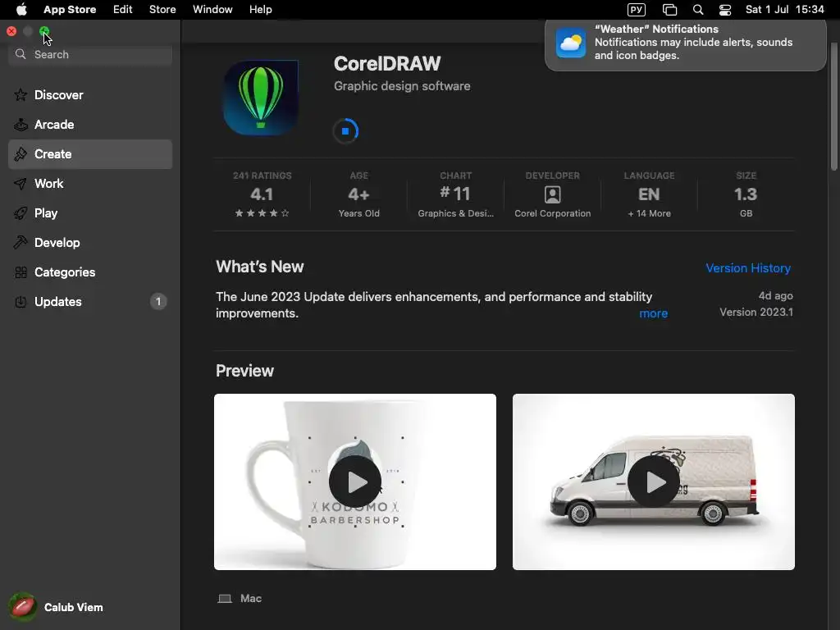The height and width of the screenshot is (630, 840).
Task: Open Version History link
Action: pyautogui.click(x=748, y=268)
